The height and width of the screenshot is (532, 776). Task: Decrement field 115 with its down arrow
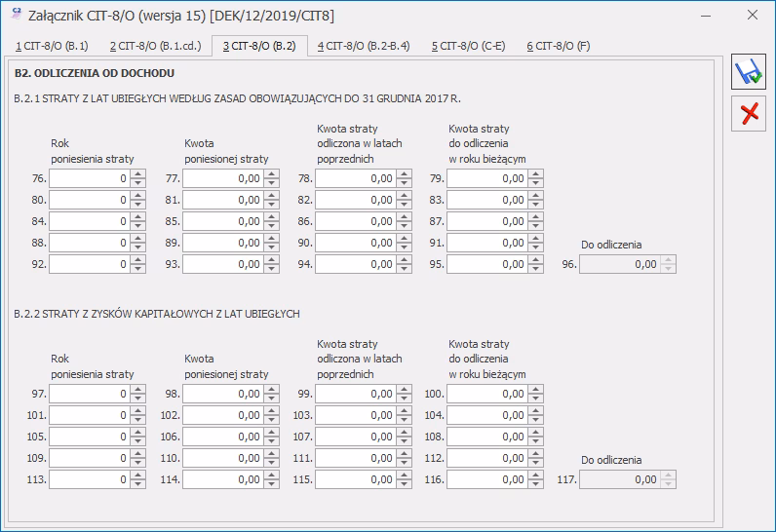point(403,484)
